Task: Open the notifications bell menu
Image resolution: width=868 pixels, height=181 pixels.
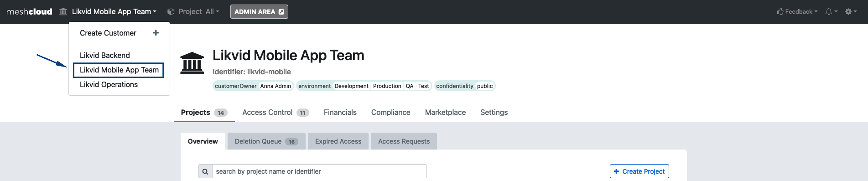Action: pyautogui.click(x=831, y=12)
